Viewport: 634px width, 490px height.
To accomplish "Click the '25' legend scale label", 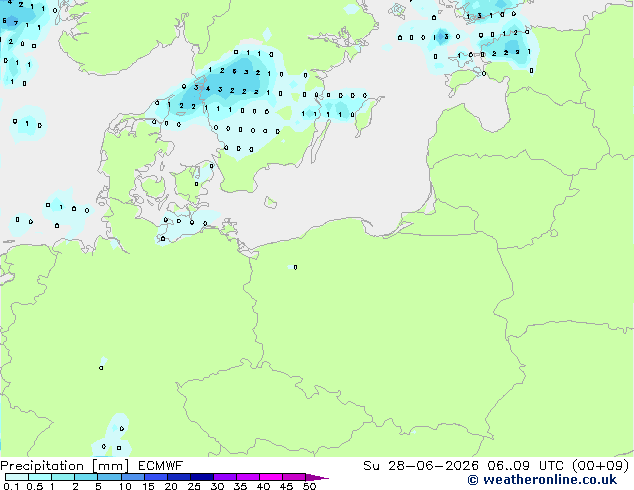I will 194,486.
